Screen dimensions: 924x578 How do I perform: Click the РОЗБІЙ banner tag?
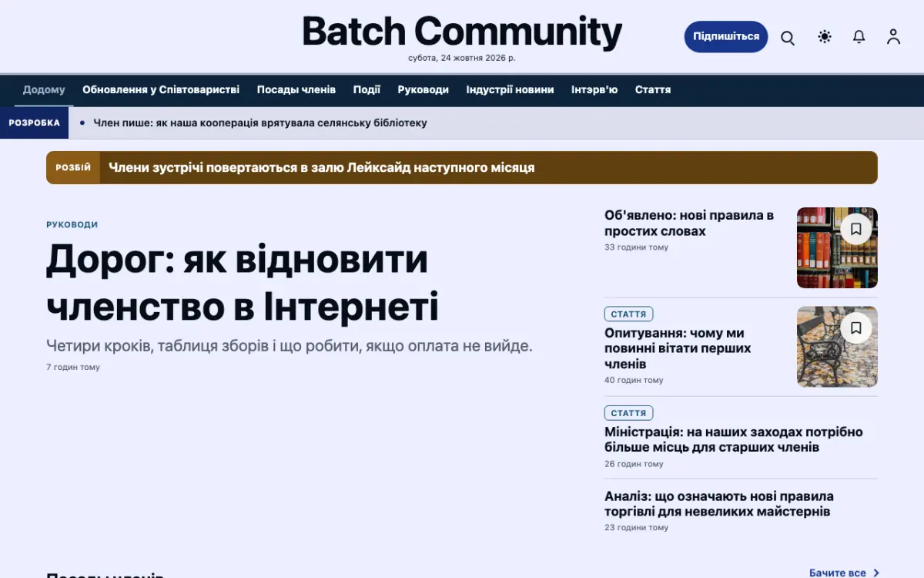(73, 167)
